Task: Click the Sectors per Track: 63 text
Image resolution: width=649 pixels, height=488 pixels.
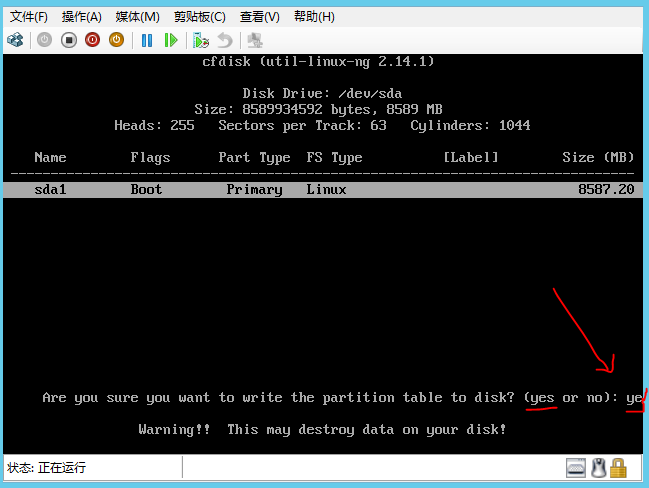Action: coord(303,126)
